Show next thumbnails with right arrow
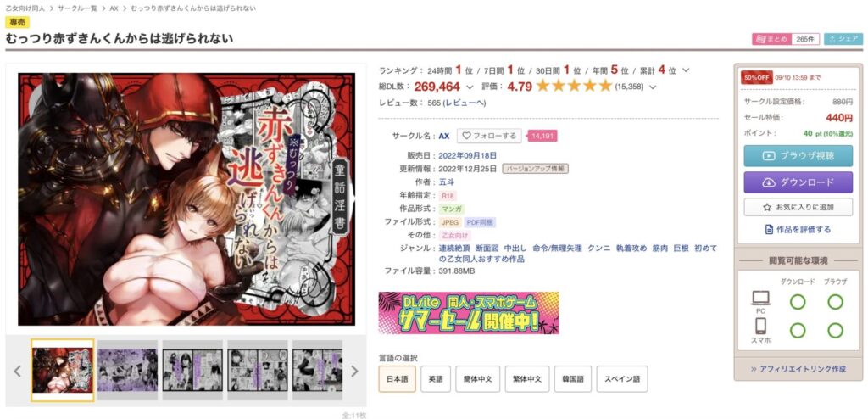 [354, 371]
